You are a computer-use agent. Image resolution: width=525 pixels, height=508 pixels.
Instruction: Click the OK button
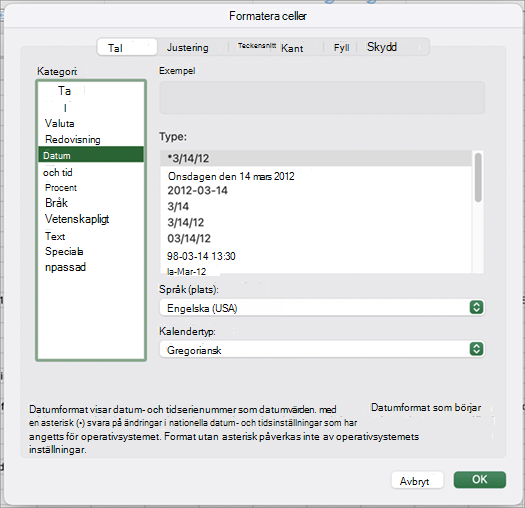pyautogui.click(x=479, y=480)
